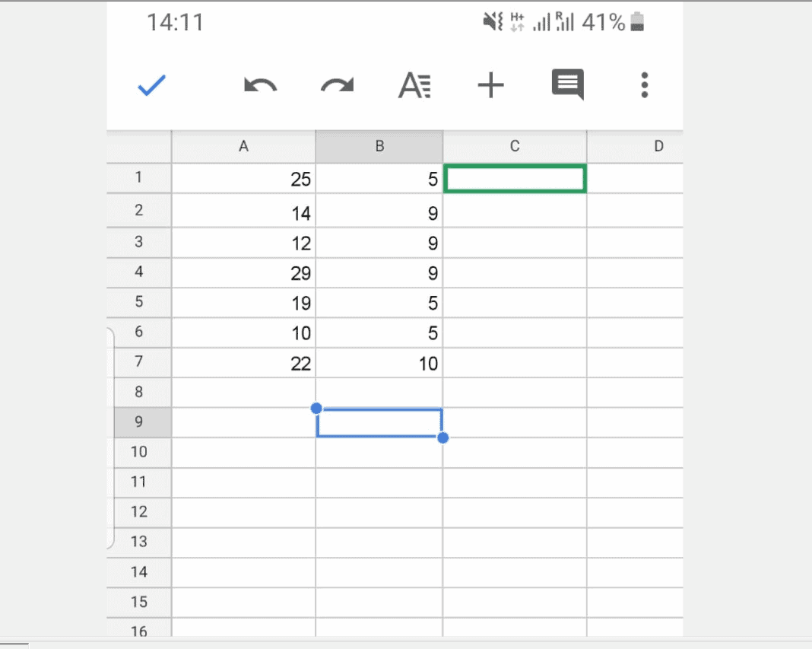Click cell A1 containing 25

click(243, 180)
